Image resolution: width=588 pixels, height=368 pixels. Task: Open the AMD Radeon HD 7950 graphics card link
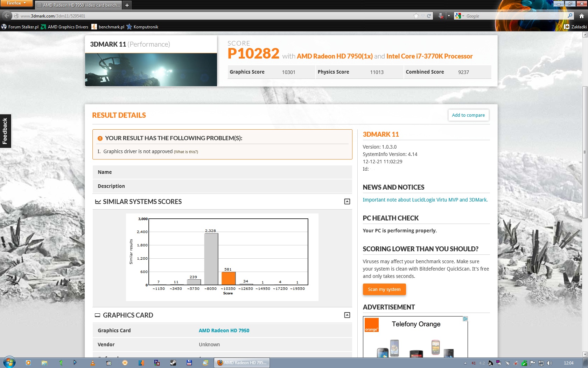point(224,330)
